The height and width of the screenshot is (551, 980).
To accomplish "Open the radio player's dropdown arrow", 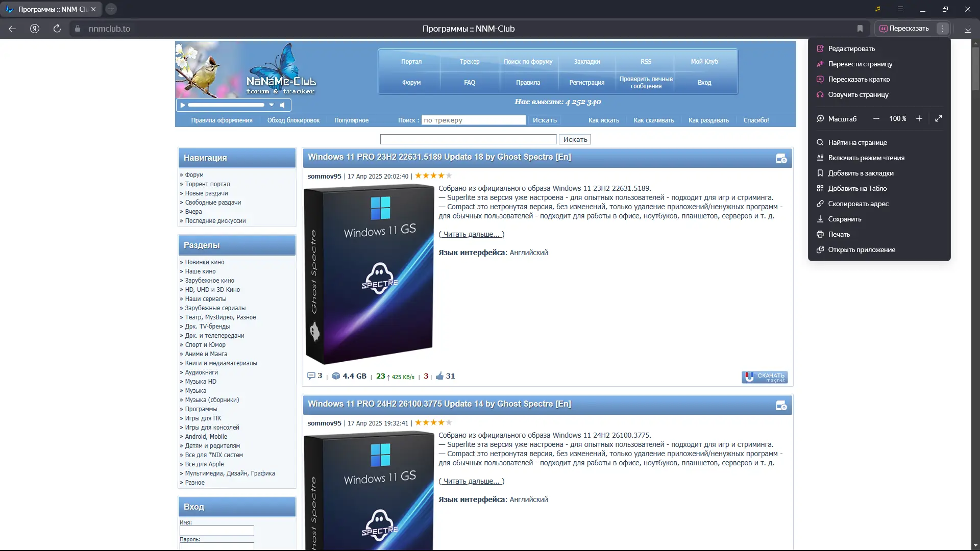I will pyautogui.click(x=272, y=105).
